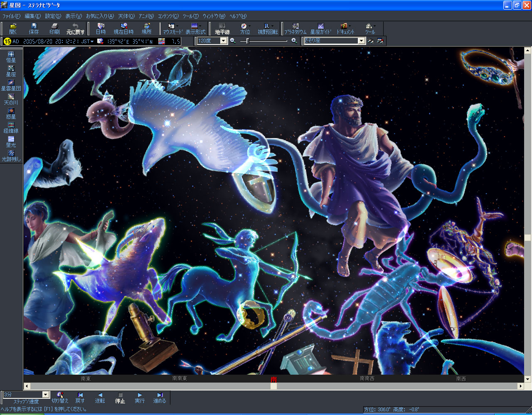
Task: Open the 場所 location settings
Action: [x=147, y=29]
